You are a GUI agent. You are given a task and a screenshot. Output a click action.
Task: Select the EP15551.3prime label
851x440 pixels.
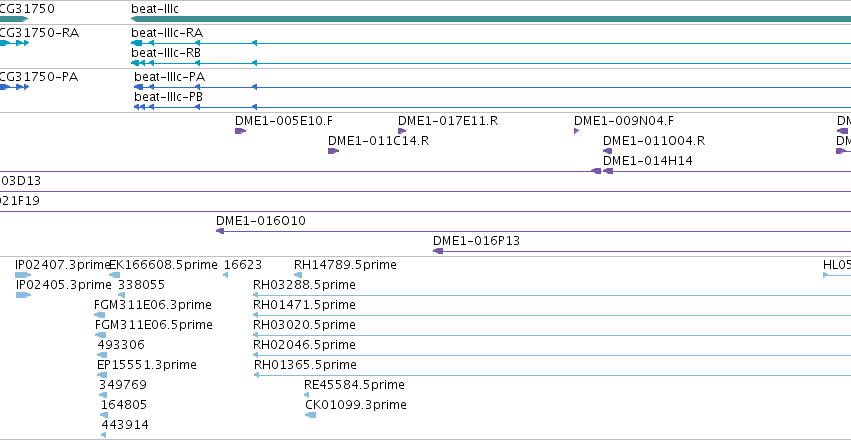click(147, 365)
